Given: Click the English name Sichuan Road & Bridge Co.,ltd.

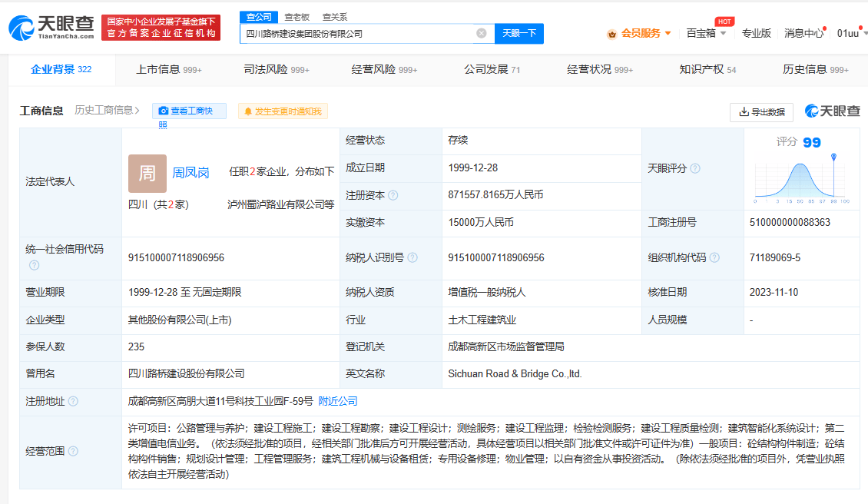Looking at the screenshot, I should point(515,374).
